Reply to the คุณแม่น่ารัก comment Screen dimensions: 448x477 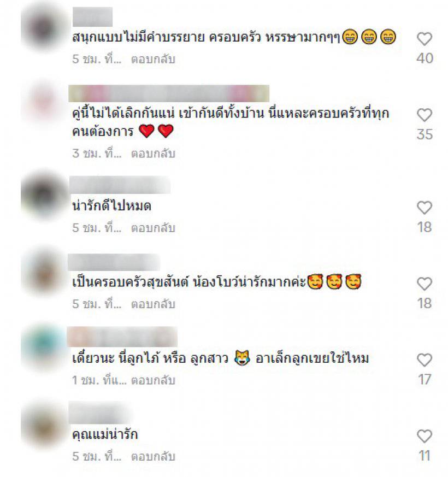(153, 456)
